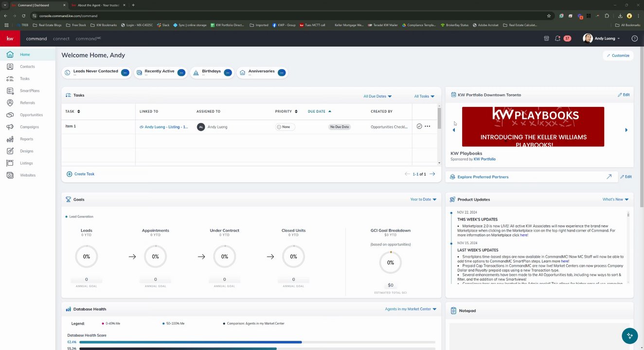Open SmartPlans from the sidebar
644x350 pixels.
pyautogui.click(x=30, y=91)
